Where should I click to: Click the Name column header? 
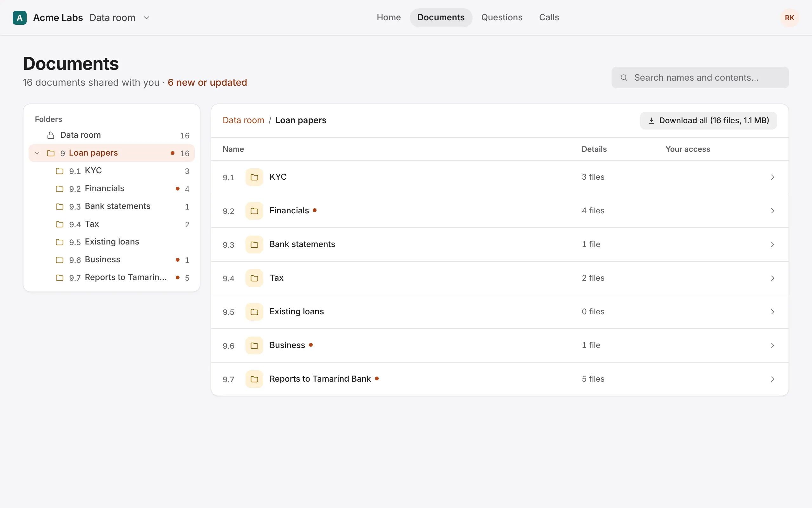pyautogui.click(x=233, y=149)
